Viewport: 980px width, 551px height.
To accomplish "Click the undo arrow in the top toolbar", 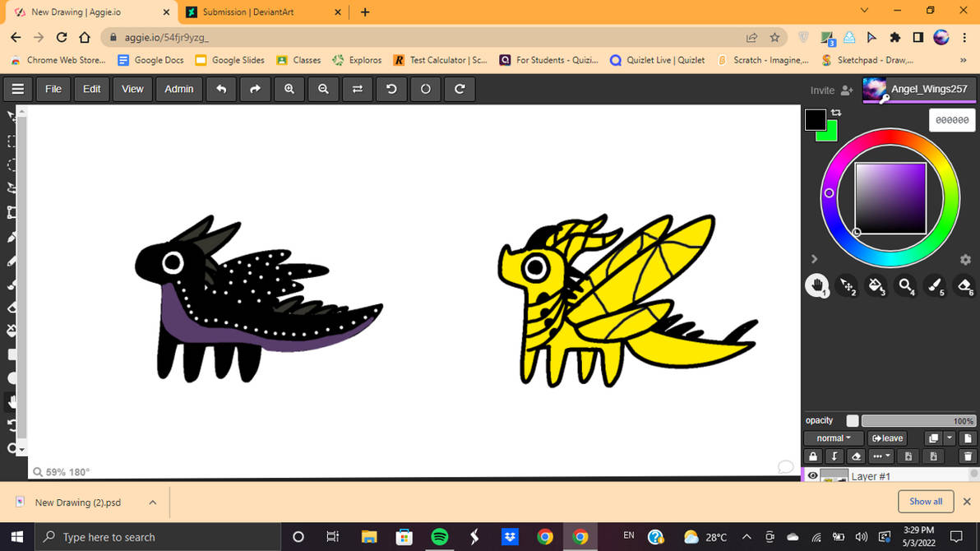I will (x=220, y=89).
